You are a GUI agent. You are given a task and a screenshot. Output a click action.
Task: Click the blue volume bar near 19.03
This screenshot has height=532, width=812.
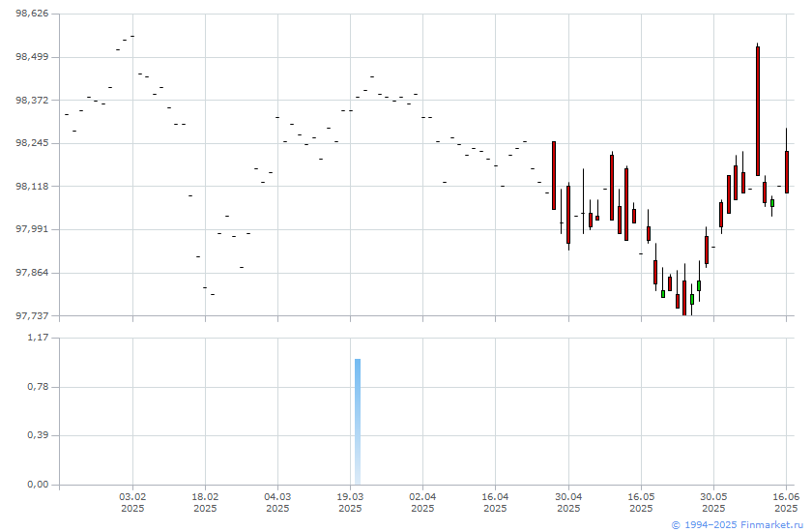tap(358, 421)
